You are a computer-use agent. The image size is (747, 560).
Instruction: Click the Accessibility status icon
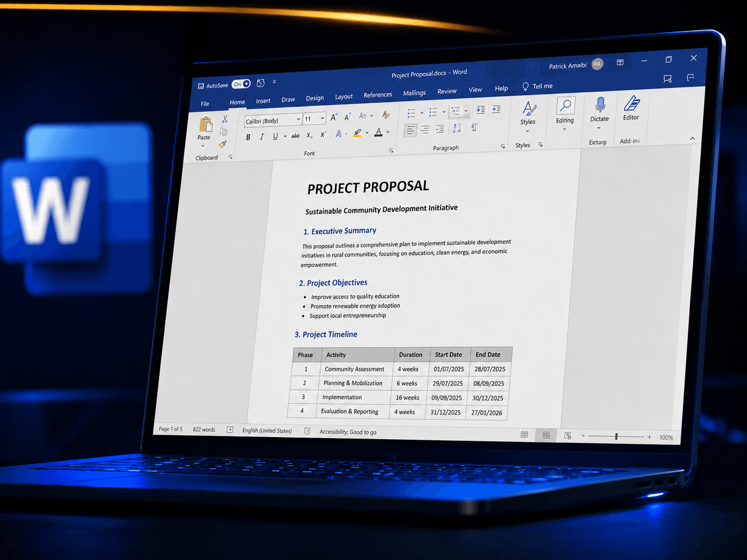coord(307,431)
